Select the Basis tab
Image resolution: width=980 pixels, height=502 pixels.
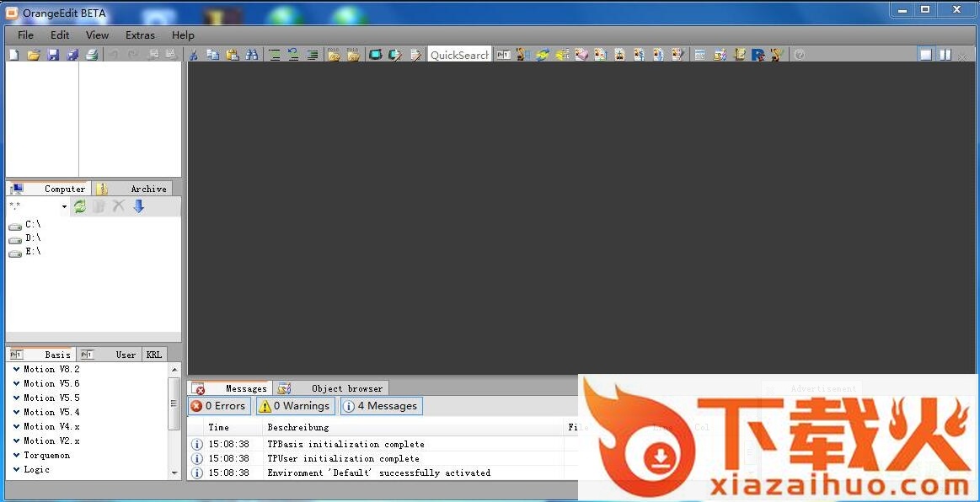[x=41, y=355]
